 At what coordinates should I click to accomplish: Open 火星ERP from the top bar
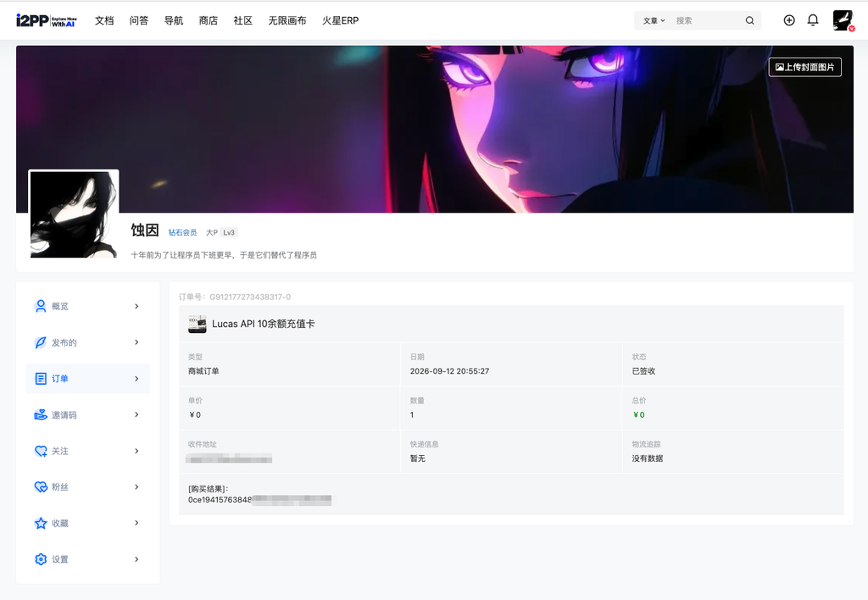(341, 20)
